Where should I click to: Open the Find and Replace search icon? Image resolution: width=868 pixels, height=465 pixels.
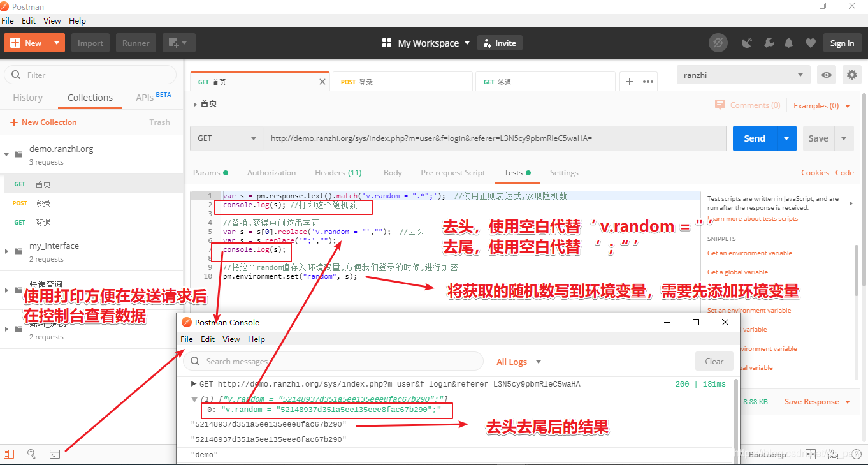point(31,454)
